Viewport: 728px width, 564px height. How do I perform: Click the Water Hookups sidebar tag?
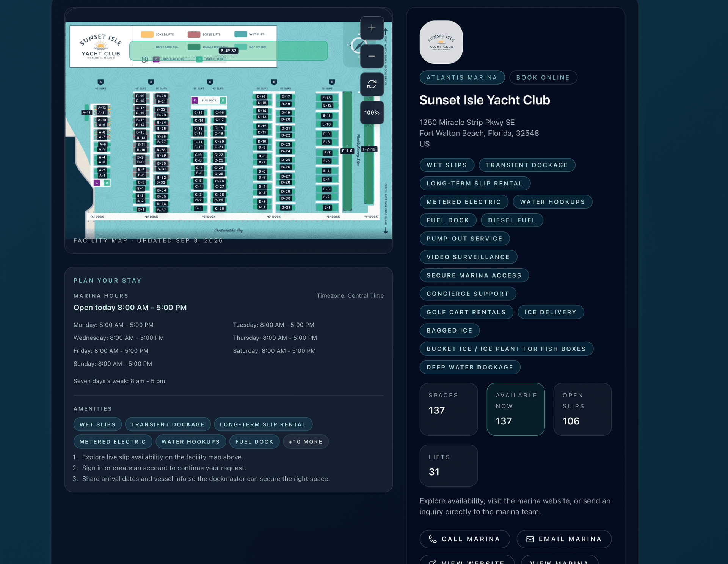pyautogui.click(x=552, y=202)
